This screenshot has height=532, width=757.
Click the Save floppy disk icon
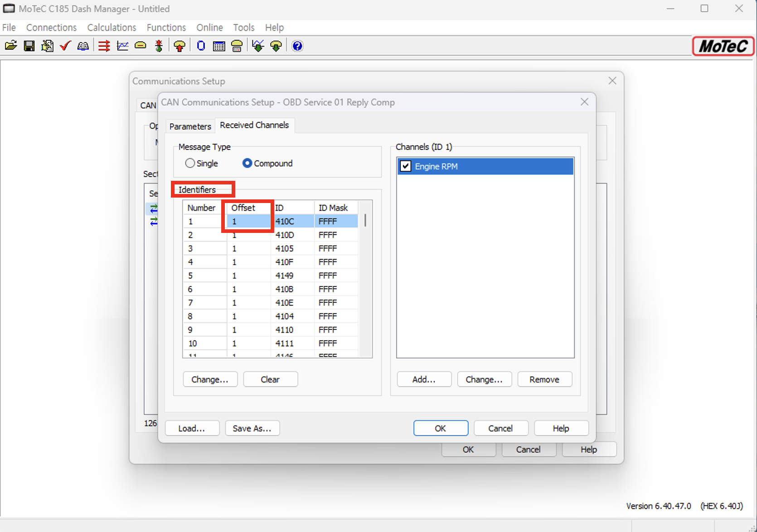pos(29,46)
